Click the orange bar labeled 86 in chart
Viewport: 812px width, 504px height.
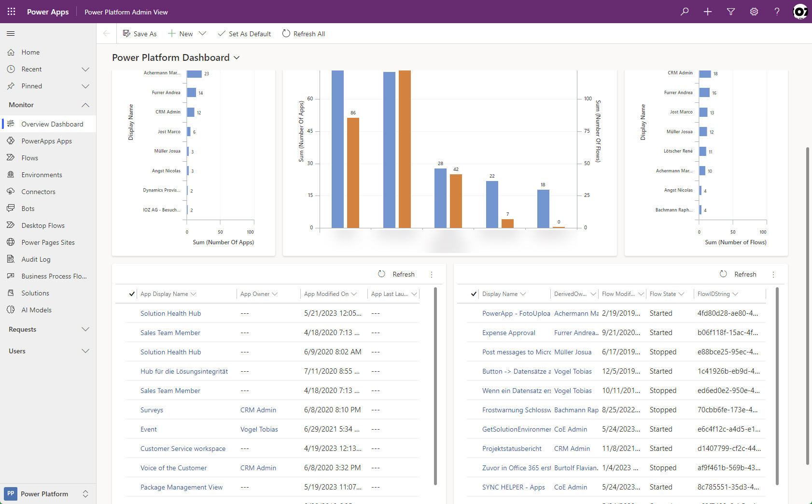click(353, 173)
